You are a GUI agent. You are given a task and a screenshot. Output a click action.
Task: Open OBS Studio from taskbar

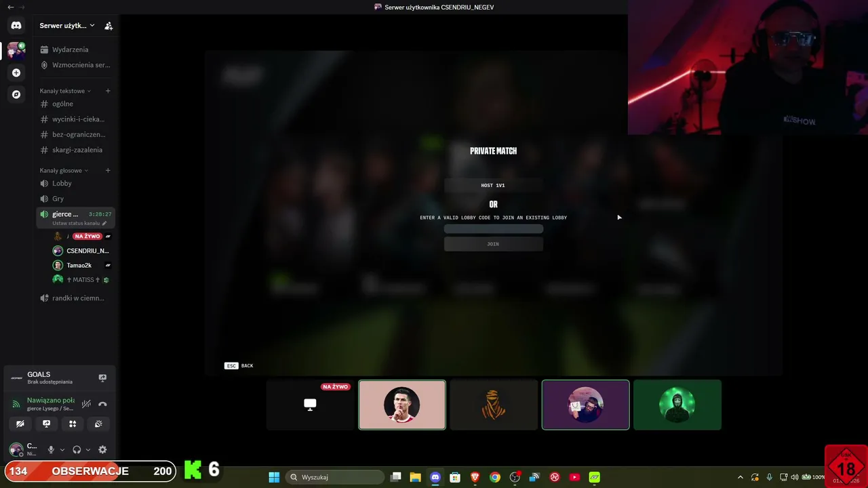(515, 477)
